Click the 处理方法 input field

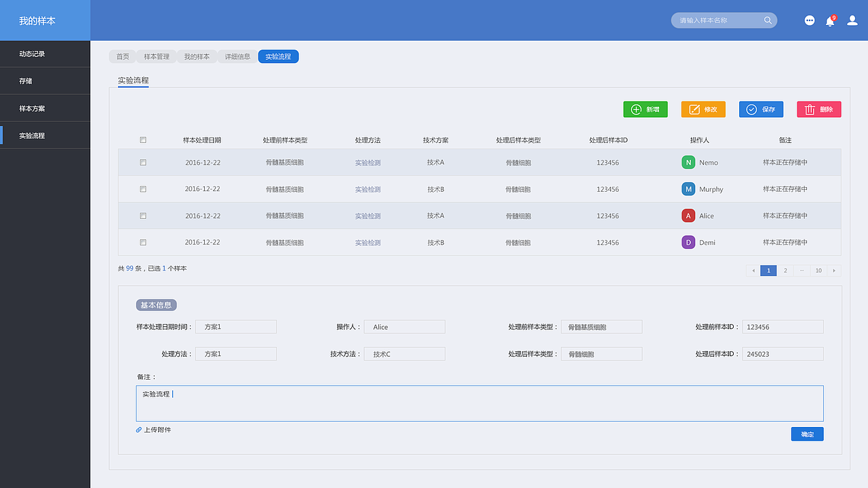pos(236,354)
